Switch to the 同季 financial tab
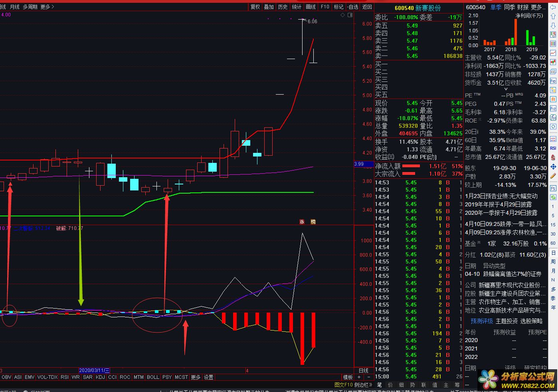The height and width of the screenshot is (392, 558). click(x=509, y=7)
